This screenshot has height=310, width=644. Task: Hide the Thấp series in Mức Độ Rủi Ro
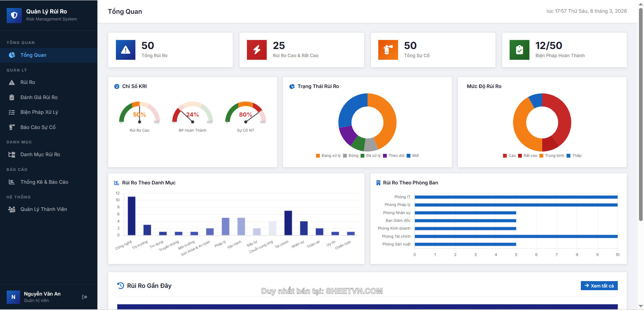point(574,156)
